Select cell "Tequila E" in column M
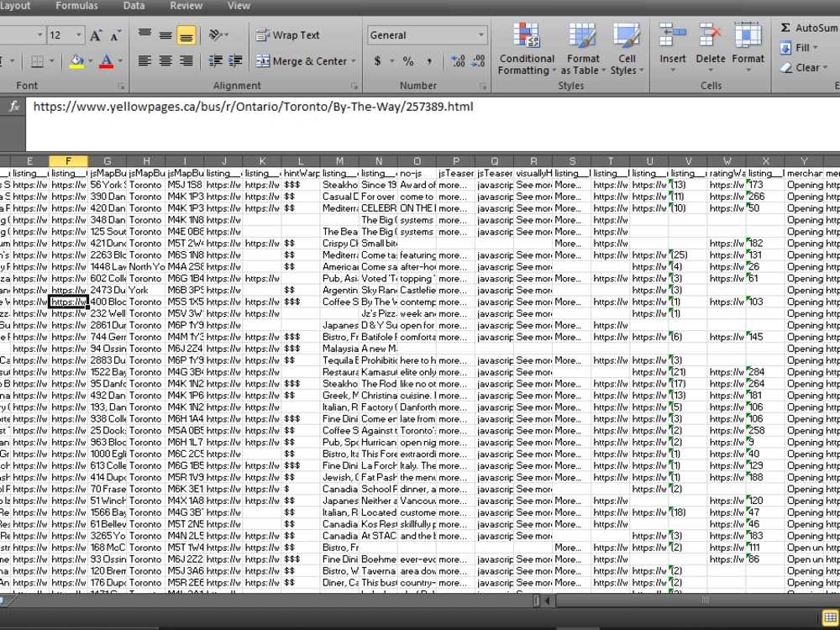This screenshot has height=630, width=840. coord(339,360)
